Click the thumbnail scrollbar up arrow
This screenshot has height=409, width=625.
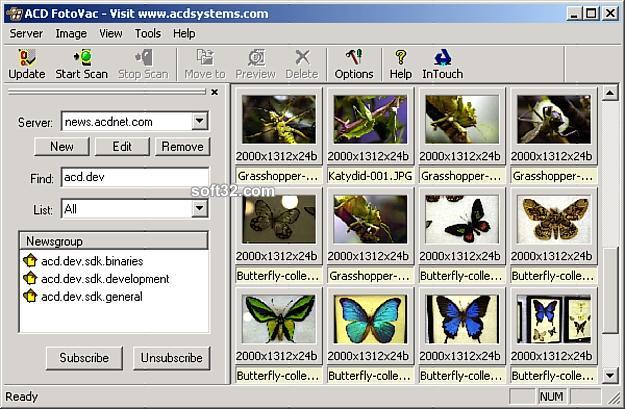click(x=610, y=93)
